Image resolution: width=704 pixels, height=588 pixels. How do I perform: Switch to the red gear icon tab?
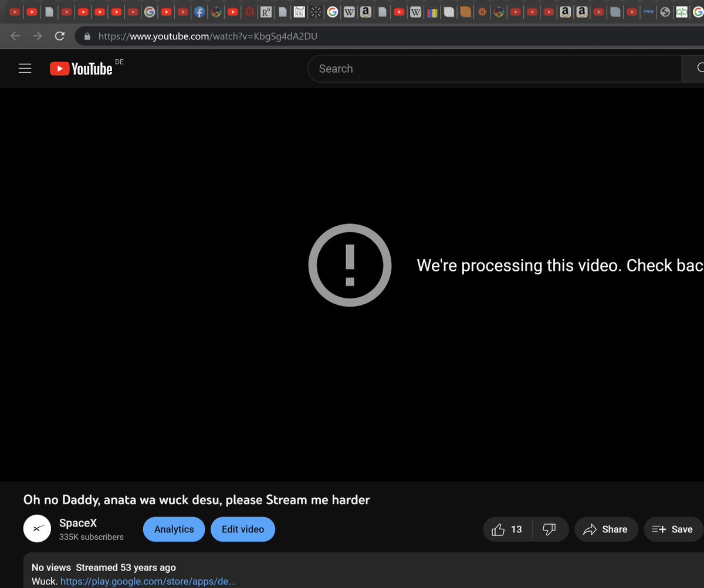(x=249, y=11)
